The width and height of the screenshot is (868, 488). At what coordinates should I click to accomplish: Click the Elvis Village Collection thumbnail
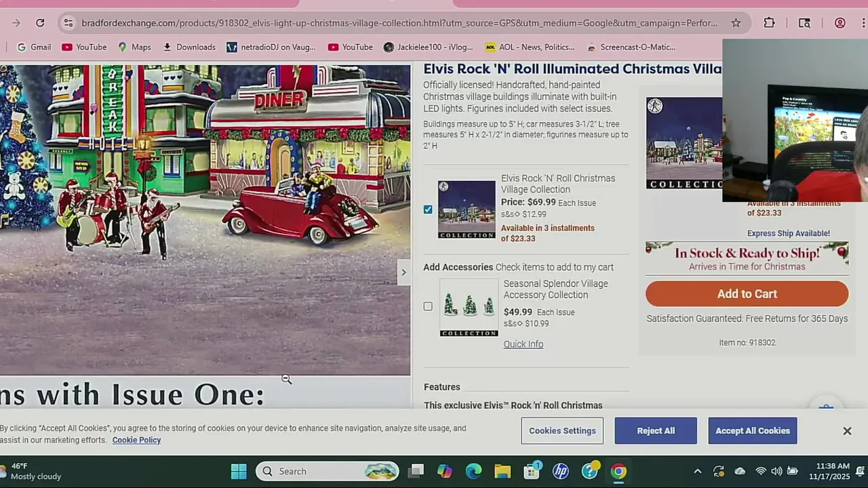[x=467, y=209]
